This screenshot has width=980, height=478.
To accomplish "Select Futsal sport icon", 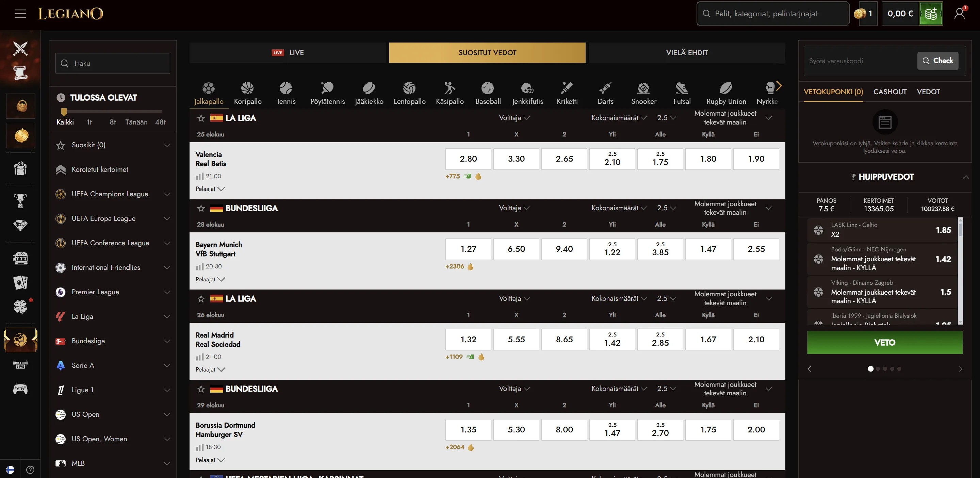I will tap(682, 93).
